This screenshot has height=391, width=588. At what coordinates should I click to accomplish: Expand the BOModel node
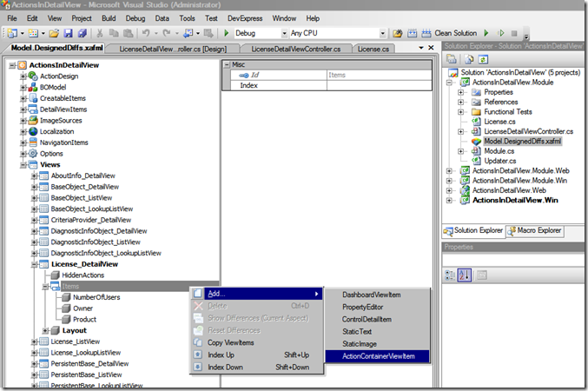point(23,88)
